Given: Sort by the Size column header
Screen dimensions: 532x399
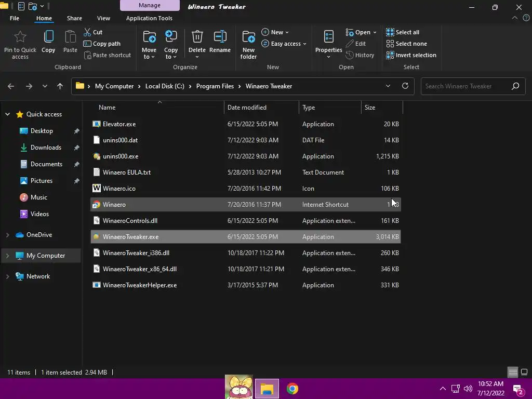Looking at the screenshot, I should click(382, 107).
